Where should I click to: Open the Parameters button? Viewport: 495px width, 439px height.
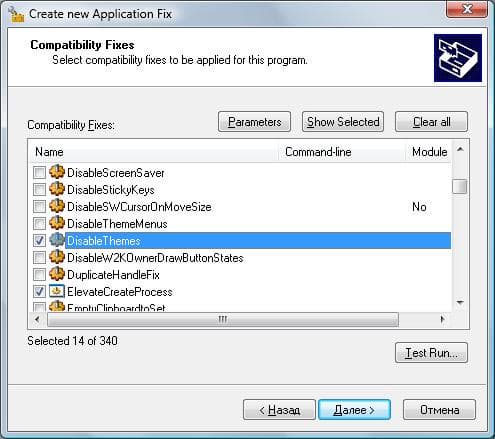pyautogui.click(x=254, y=122)
